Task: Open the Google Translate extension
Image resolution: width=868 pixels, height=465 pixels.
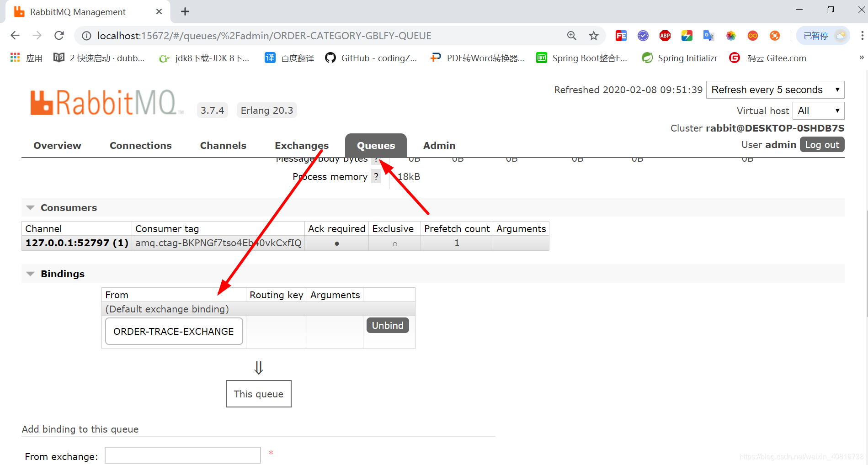Action: [709, 36]
